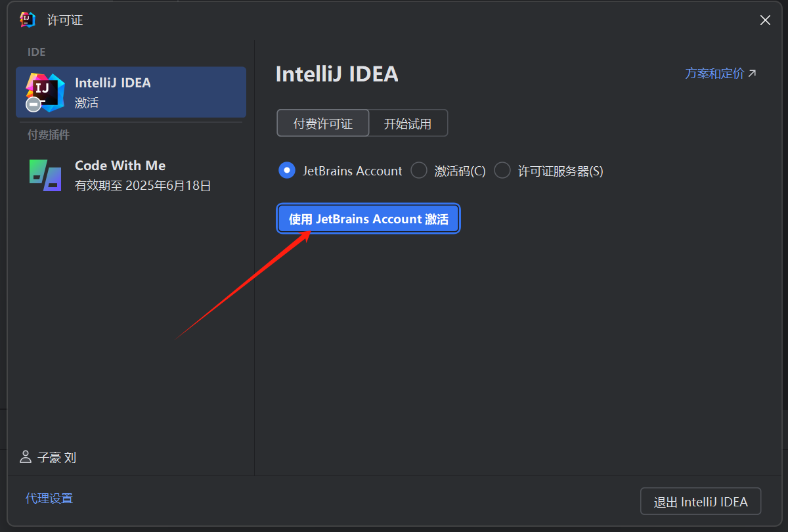Switch to the 付费许可证 tab
788x532 pixels.
(x=322, y=123)
